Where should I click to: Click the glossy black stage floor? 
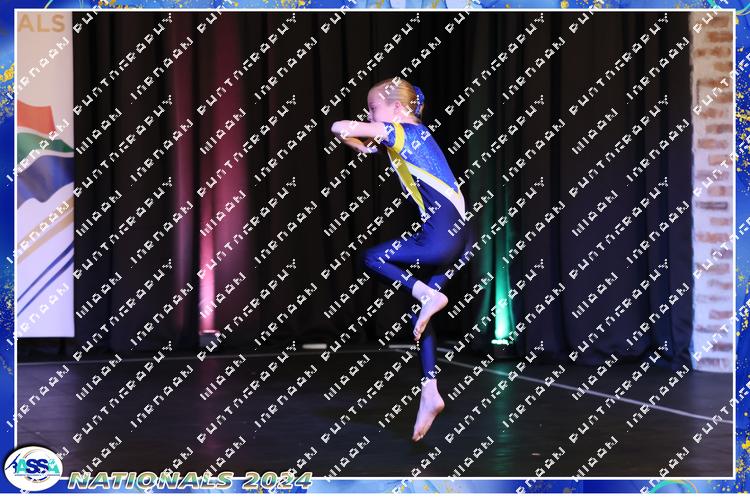[250, 410]
